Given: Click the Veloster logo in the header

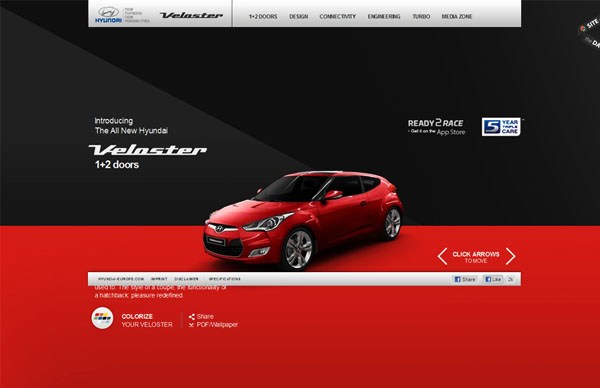Looking at the screenshot, I should 191,15.
